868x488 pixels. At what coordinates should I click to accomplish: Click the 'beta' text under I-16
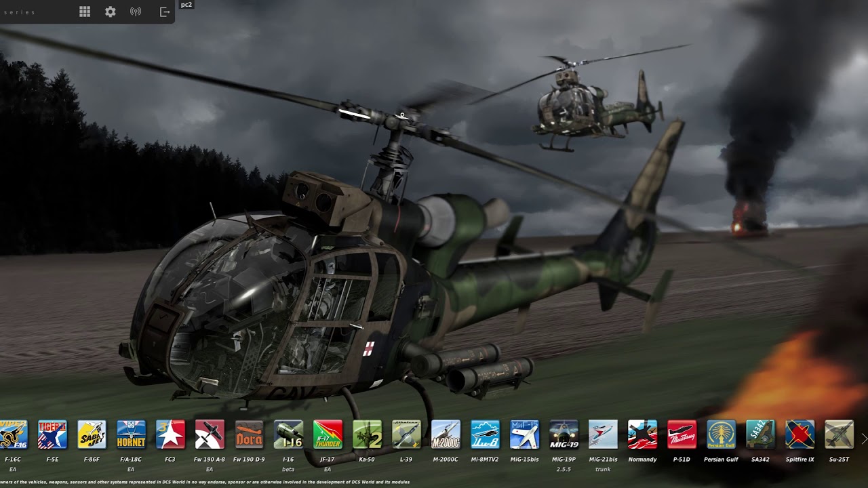click(288, 469)
